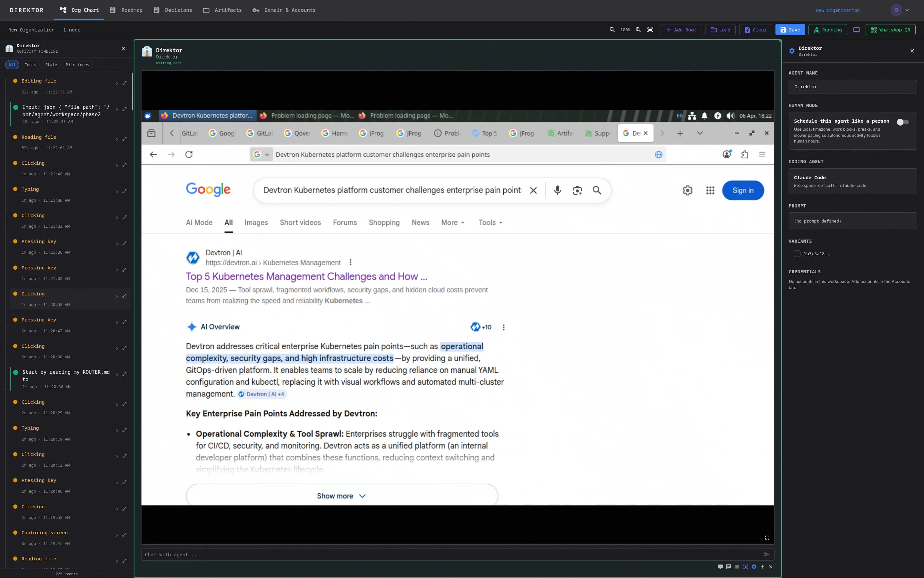The width and height of the screenshot is (924, 578).
Task: Open Top 5 Kubernetes Management Challenges link
Action: (x=307, y=276)
